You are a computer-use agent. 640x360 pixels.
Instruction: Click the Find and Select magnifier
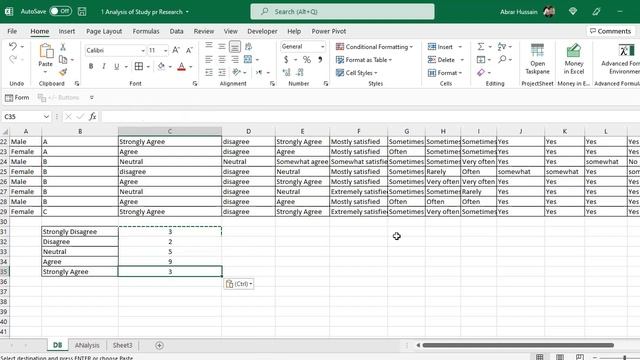502,60
